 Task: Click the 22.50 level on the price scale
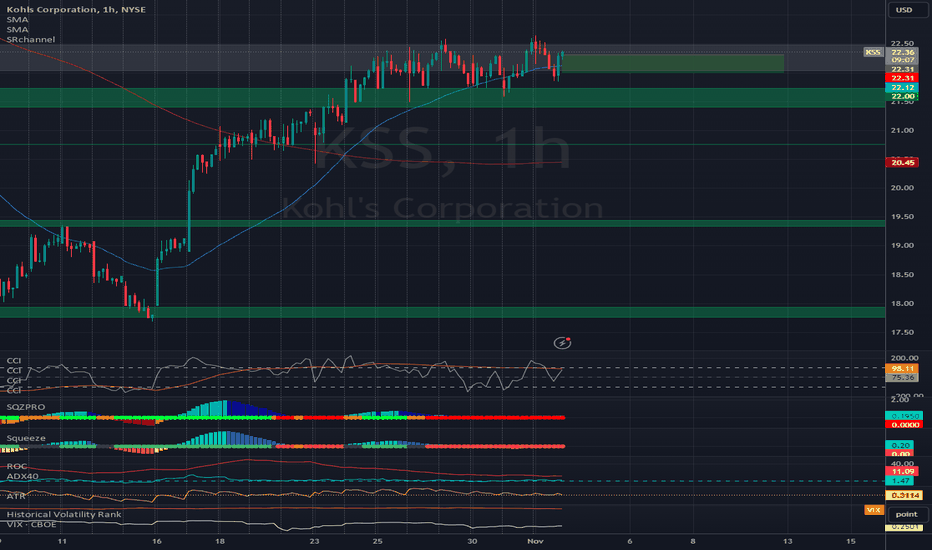(902, 43)
